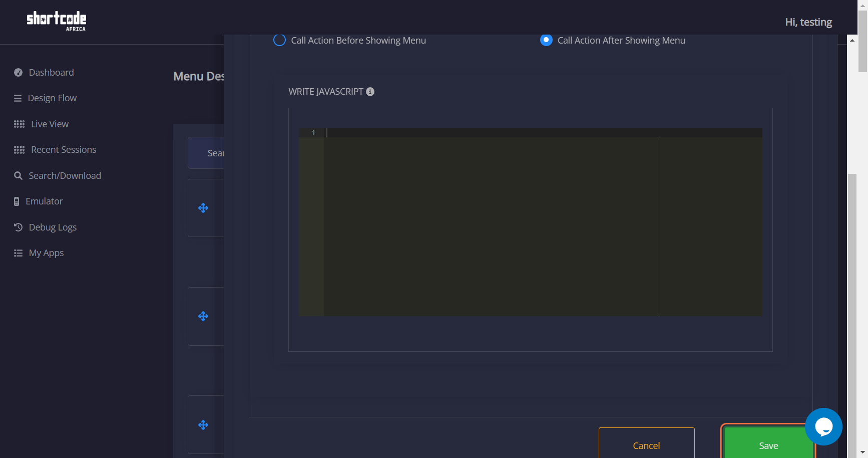The width and height of the screenshot is (868, 458).
Task: Open the Debug Logs page
Action: pos(53,227)
